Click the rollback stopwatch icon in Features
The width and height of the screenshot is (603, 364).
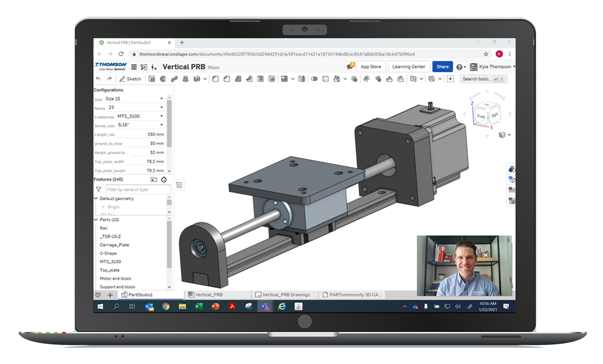164,179
